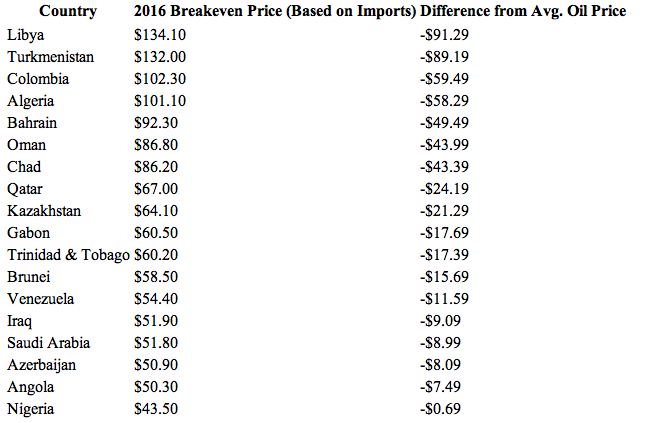This screenshot has width=660, height=423.
Task: Select the Saudi Arabia row label
Action: click(48, 343)
